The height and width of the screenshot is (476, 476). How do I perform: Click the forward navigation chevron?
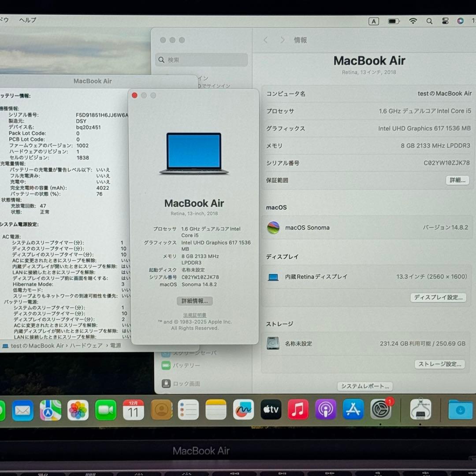[282, 40]
